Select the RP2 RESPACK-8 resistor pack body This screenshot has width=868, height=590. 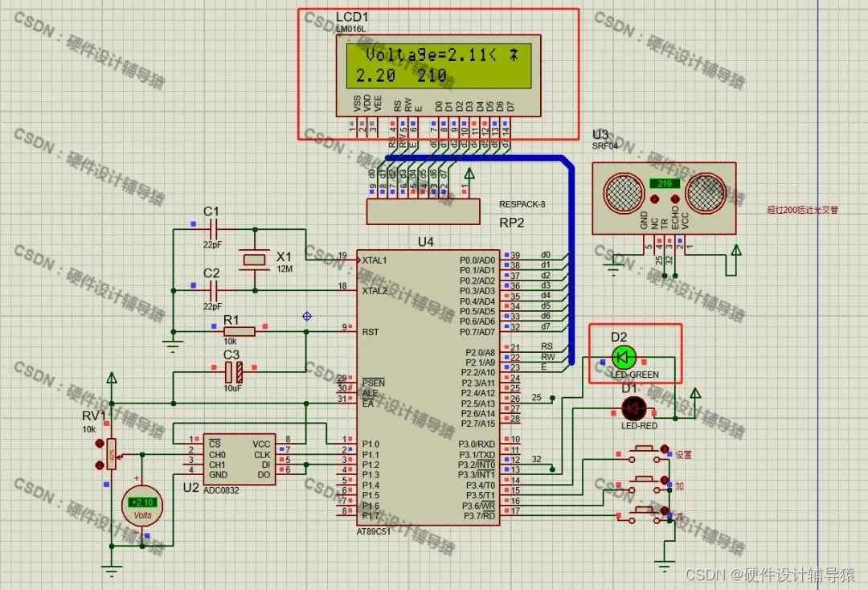click(423, 211)
